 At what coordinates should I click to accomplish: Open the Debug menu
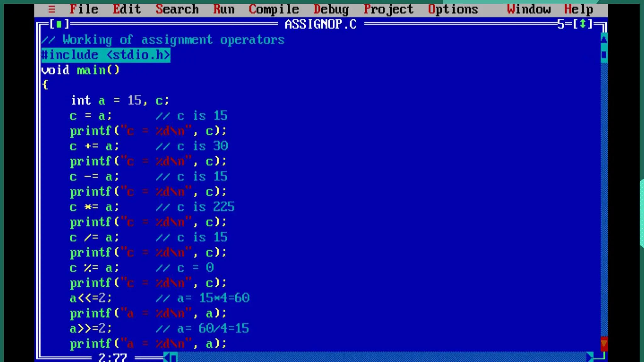click(331, 9)
